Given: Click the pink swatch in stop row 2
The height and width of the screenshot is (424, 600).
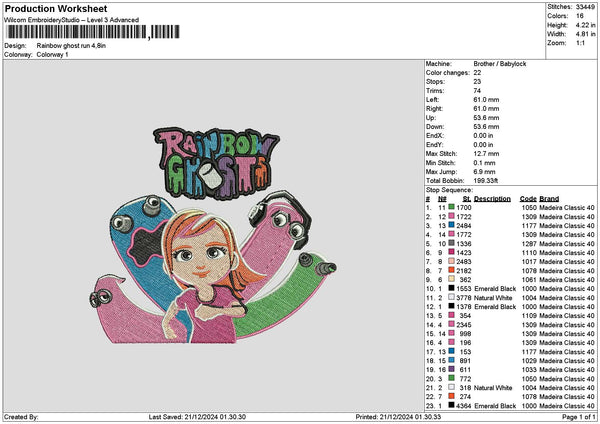Looking at the screenshot, I should tap(452, 216).
